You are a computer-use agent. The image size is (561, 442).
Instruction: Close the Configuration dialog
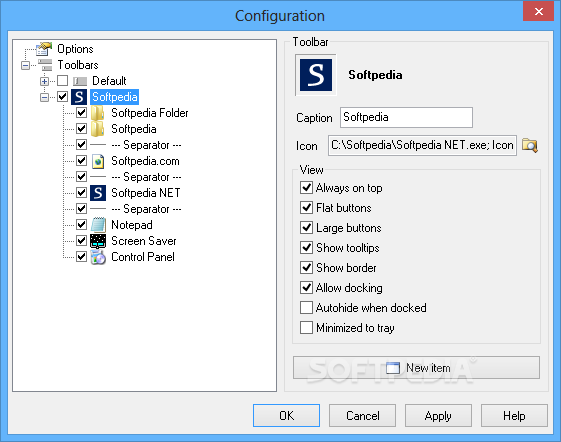tap(538, 11)
